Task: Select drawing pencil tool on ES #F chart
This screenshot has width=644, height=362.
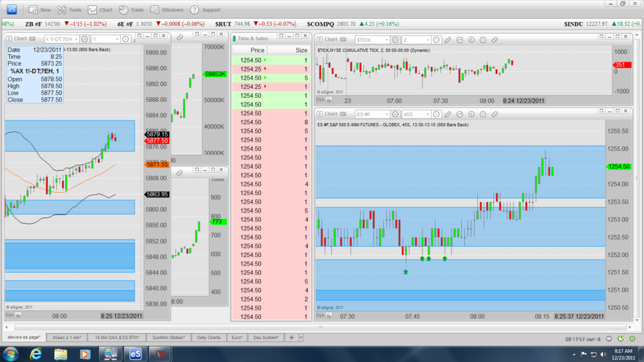Action: click(448, 114)
